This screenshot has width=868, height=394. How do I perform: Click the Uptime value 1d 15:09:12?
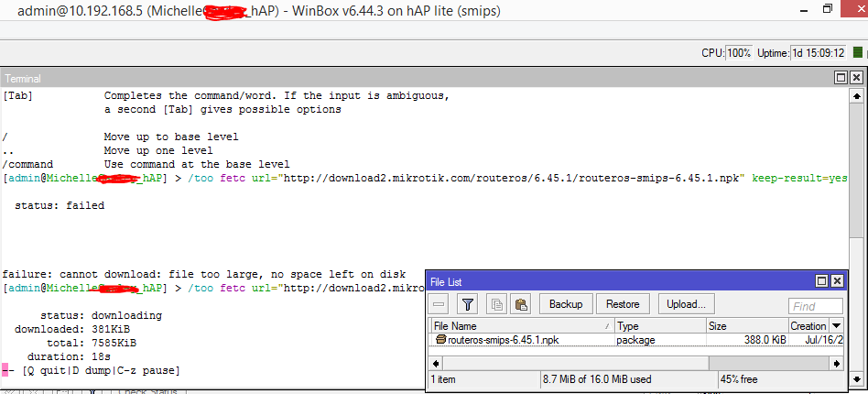pos(819,53)
